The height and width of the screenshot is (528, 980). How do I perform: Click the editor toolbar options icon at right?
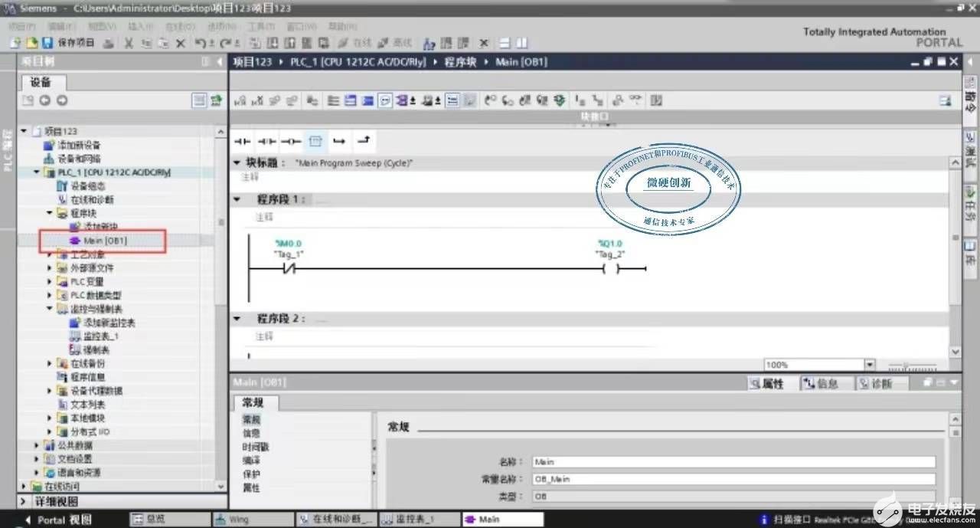pyautogui.click(x=945, y=100)
